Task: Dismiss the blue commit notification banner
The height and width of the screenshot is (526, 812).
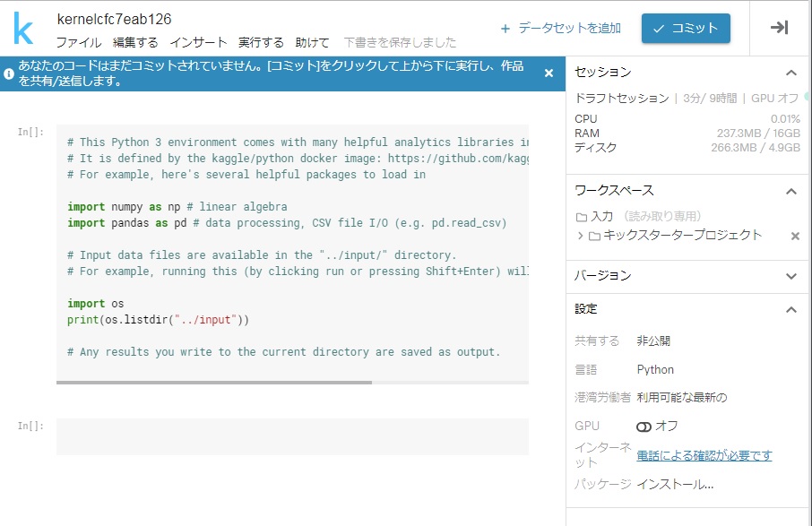Action: [x=549, y=73]
